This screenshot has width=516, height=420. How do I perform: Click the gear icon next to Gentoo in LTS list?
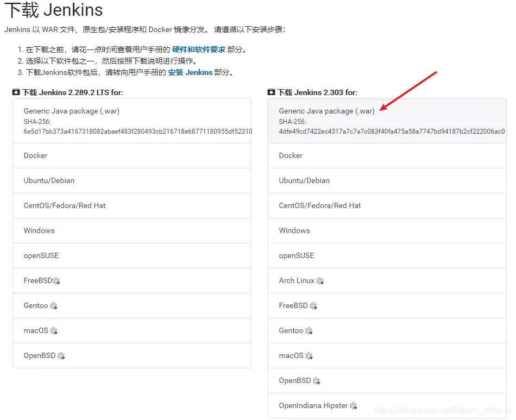[54, 306]
